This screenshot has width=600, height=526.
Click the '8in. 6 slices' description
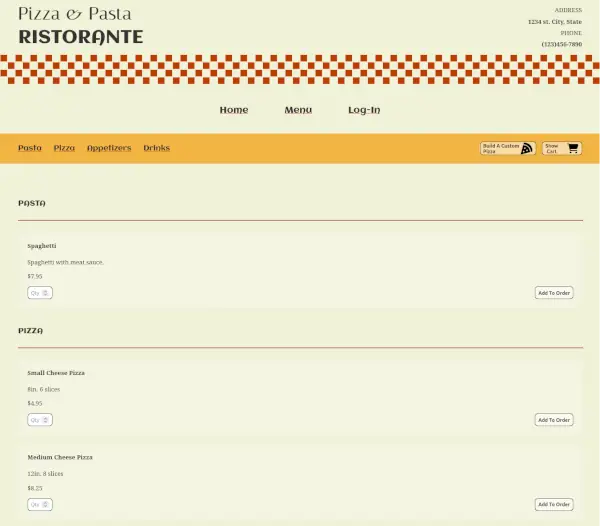point(44,389)
